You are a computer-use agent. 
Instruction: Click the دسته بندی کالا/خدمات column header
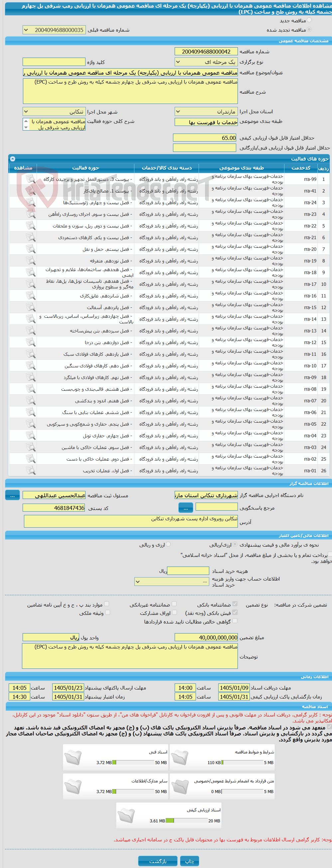coord(167,168)
